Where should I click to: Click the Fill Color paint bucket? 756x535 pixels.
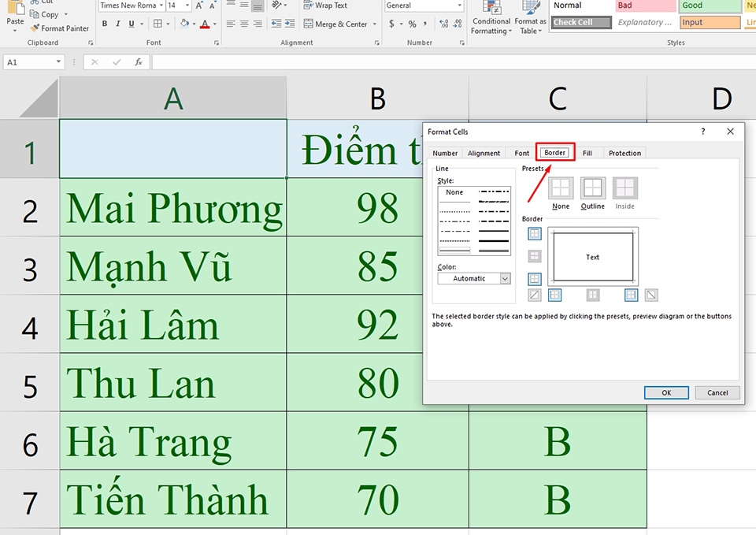pyautogui.click(x=184, y=23)
